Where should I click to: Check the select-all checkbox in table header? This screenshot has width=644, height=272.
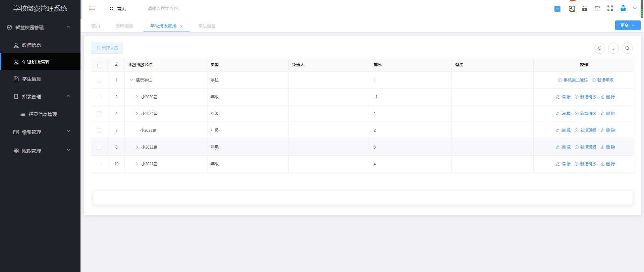[100, 65]
